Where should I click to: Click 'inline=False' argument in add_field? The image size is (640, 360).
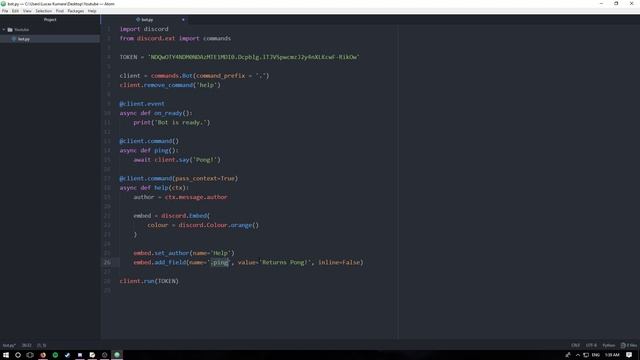[339, 262]
